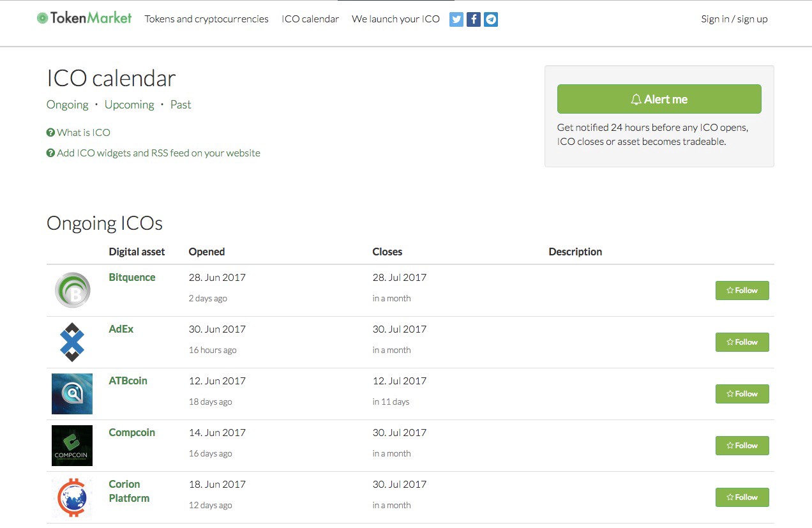Click the '2 days ago' text
The image size is (812, 528).
click(x=208, y=299)
